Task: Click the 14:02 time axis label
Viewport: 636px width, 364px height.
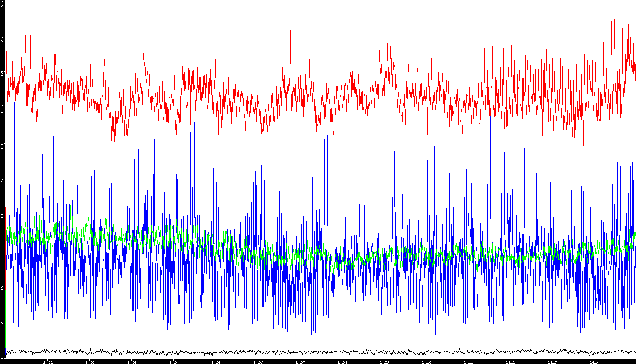Action: pos(90,362)
